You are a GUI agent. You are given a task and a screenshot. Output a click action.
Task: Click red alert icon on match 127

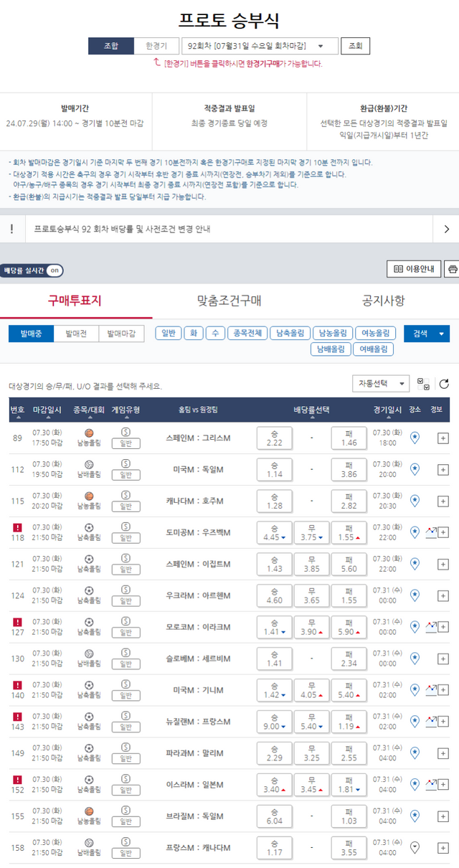[x=18, y=622]
